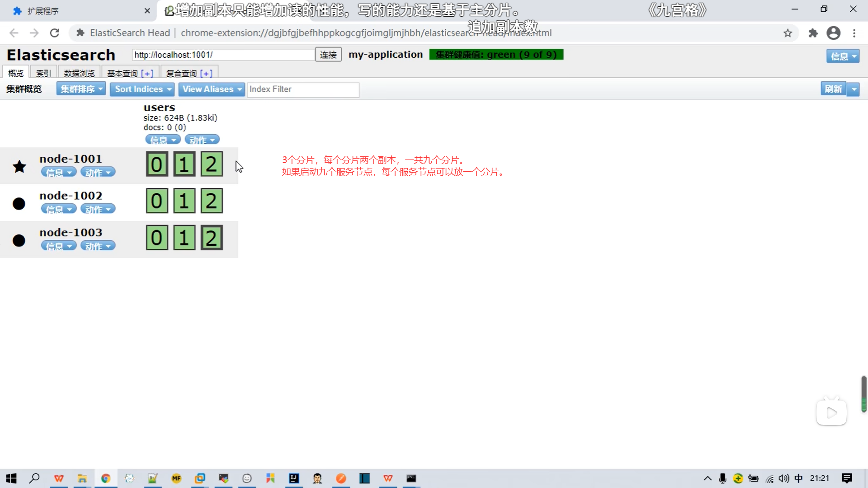Click shard 2 on node-1002
Screen dimensions: 868x488
click(212, 201)
